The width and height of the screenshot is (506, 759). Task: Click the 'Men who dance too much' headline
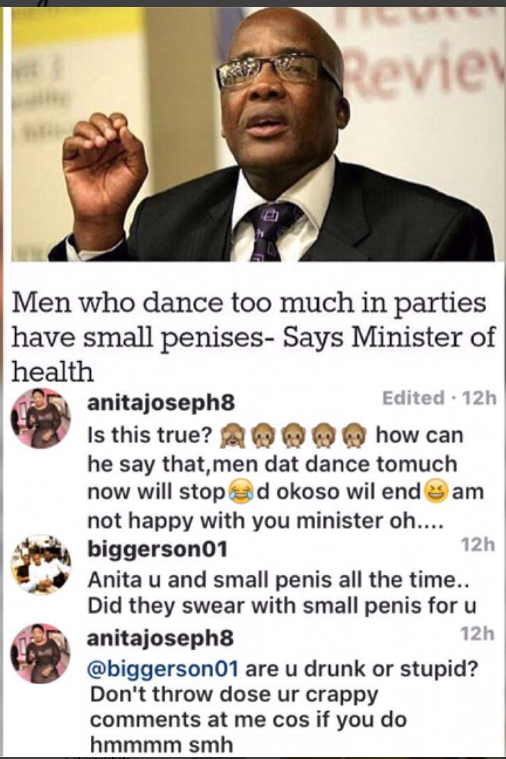click(x=253, y=337)
